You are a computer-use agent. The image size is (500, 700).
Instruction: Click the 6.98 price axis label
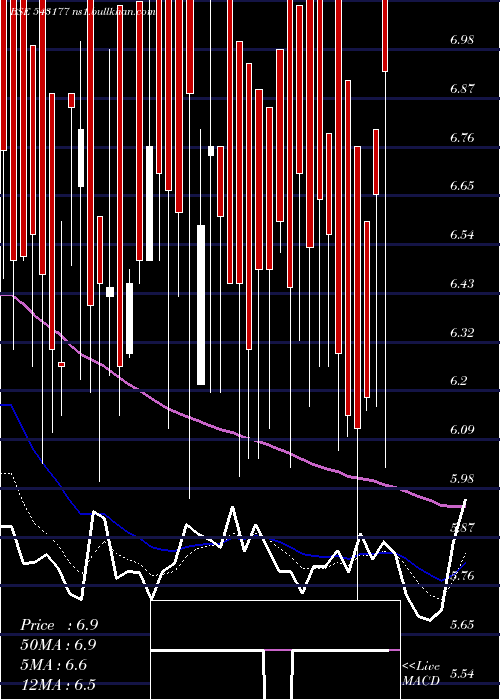click(x=462, y=40)
